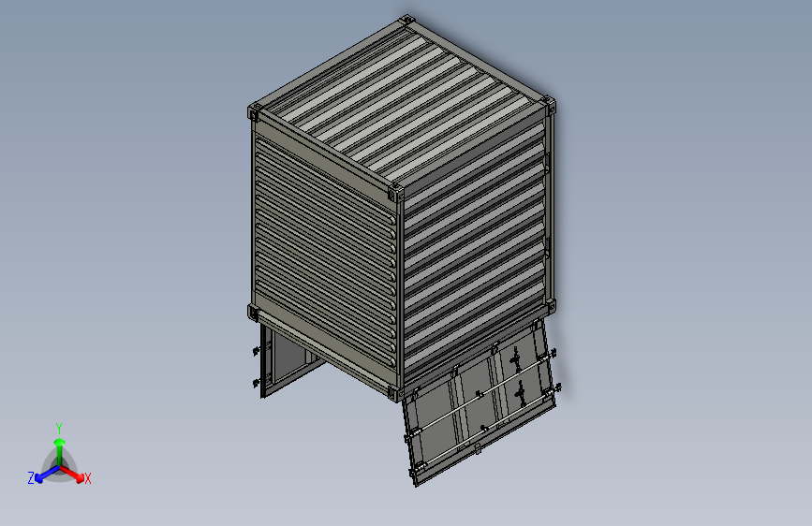Click the blue Z axis of the orientation triad
The width and height of the screenshot is (812, 526).
(x=47, y=474)
